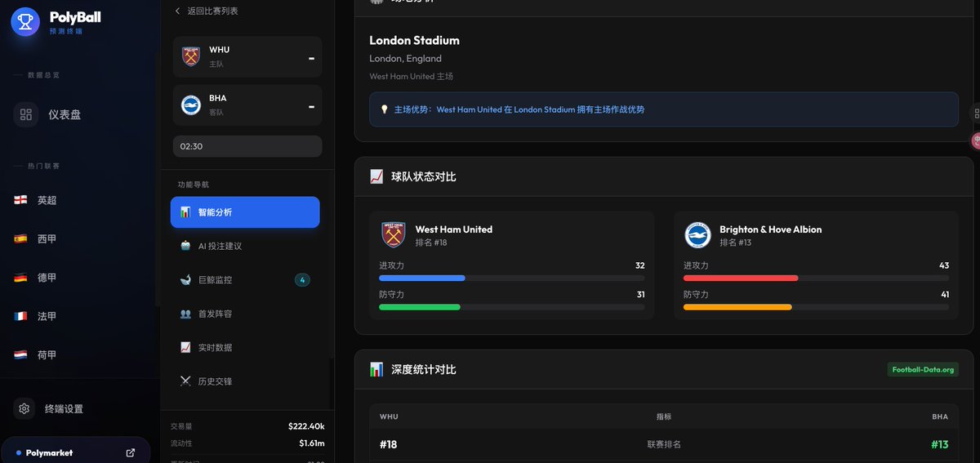
Task: Open Polymarket external link icon
Action: click(x=131, y=452)
